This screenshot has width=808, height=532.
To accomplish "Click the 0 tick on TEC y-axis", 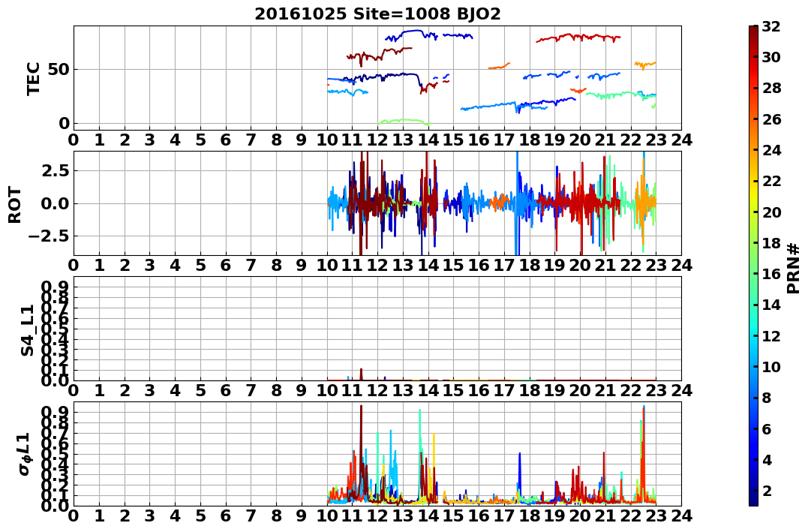I will (65, 123).
